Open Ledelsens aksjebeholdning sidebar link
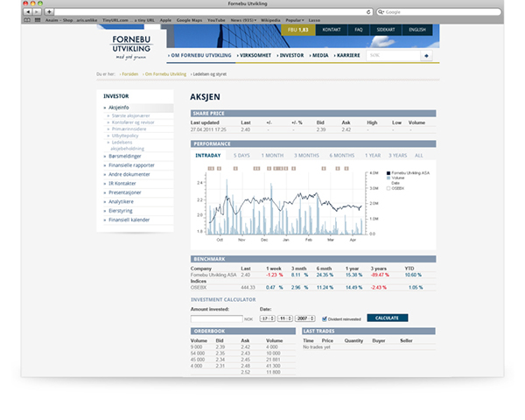 tap(127, 145)
